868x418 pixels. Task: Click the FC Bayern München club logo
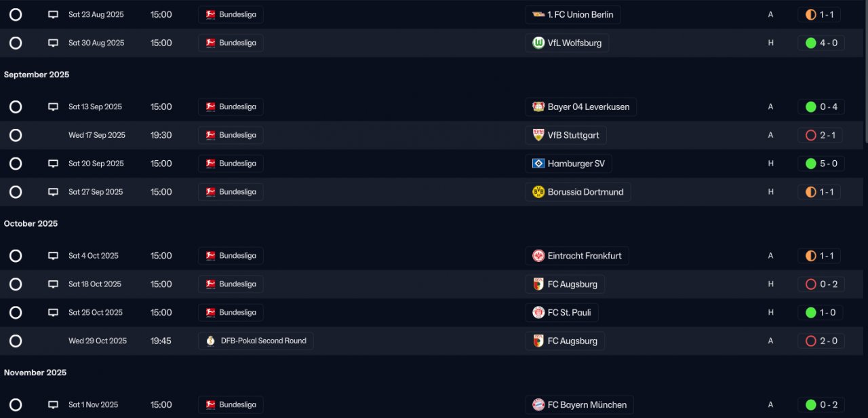(x=538, y=404)
